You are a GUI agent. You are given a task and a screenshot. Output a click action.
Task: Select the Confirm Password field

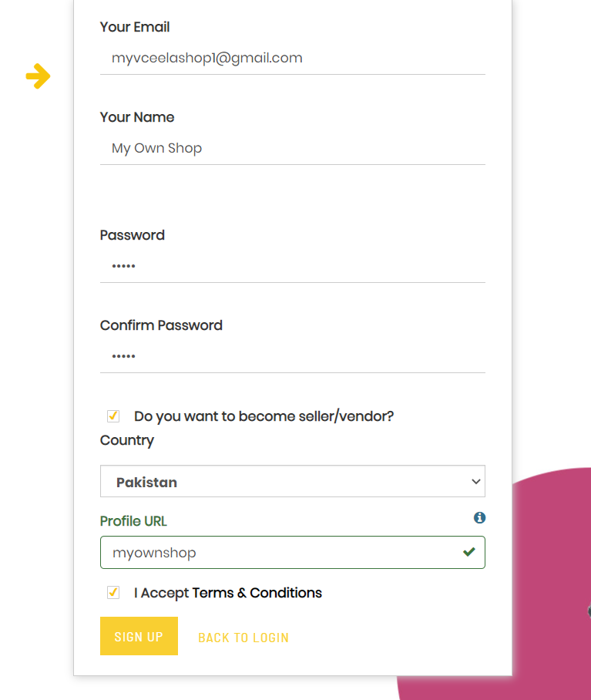[x=293, y=356]
